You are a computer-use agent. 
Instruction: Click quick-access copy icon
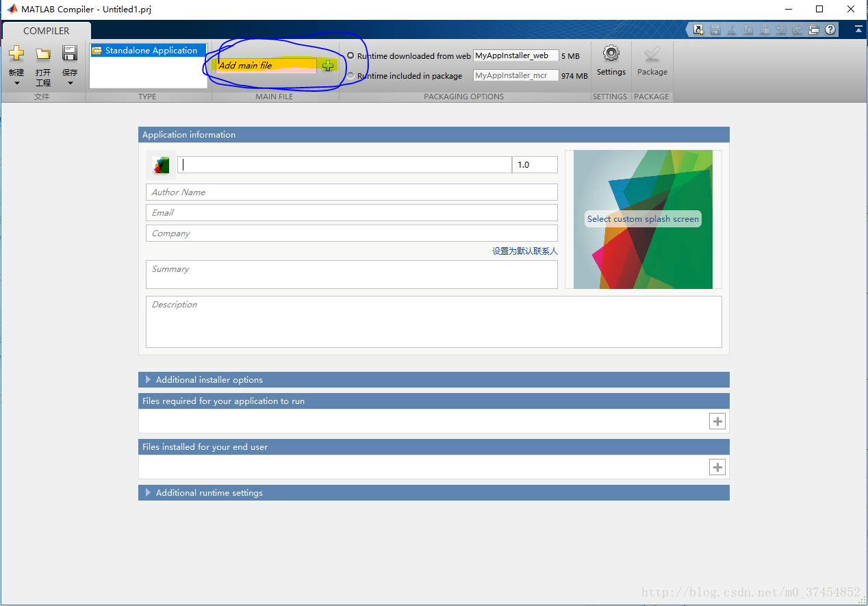[x=748, y=29]
